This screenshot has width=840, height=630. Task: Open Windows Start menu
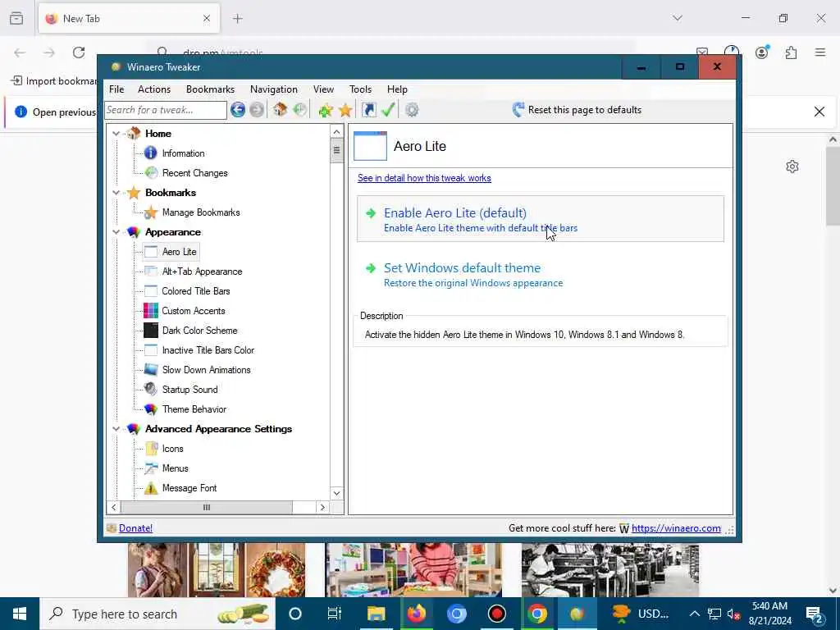coord(20,614)
